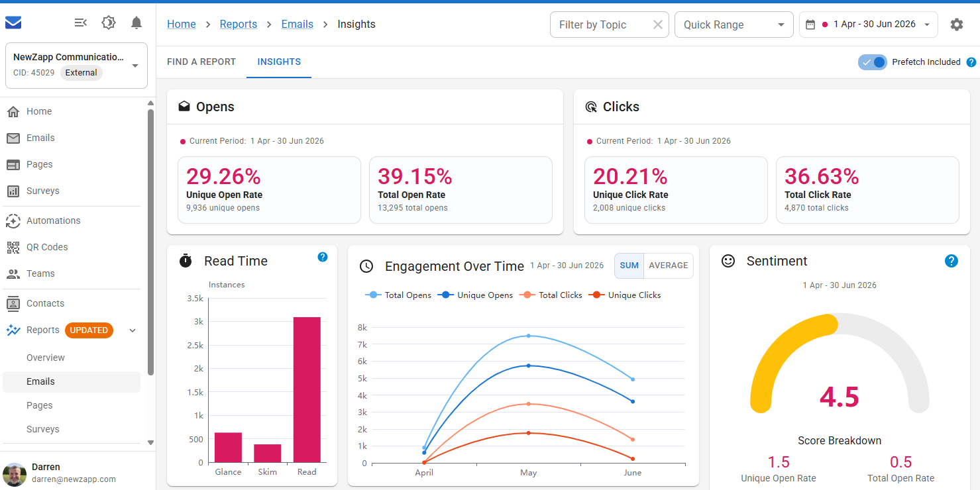Click the Unique Click Rate 20.21% card
The height and width of the screenshot is (490, 980).
(x=676, y=190)
